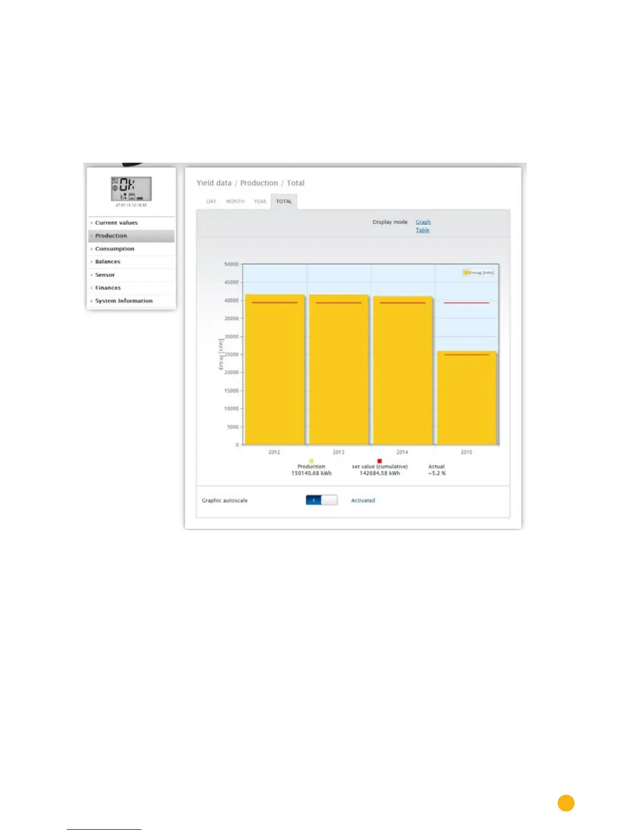The width and height of the screenshot is (644, 834).
Task: Click the 2012 axis label
Action: coord(275,452)
